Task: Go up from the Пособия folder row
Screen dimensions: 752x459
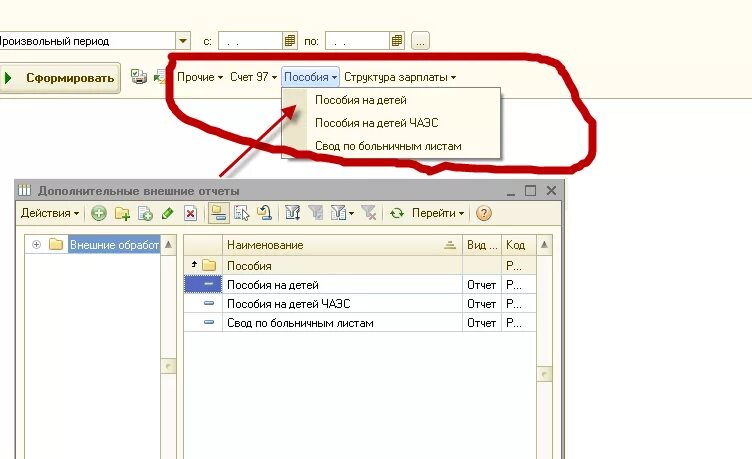Action: click(195, 264)
